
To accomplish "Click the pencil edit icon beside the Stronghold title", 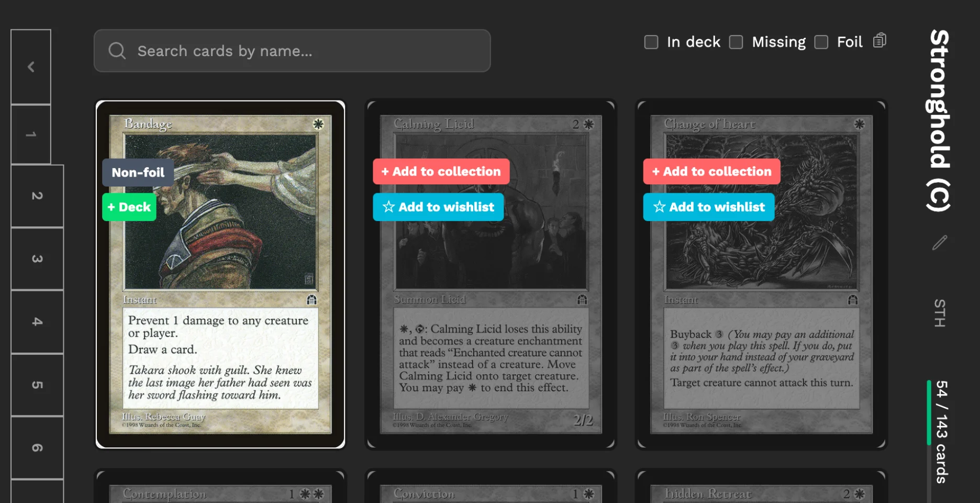I will (940, 243).
